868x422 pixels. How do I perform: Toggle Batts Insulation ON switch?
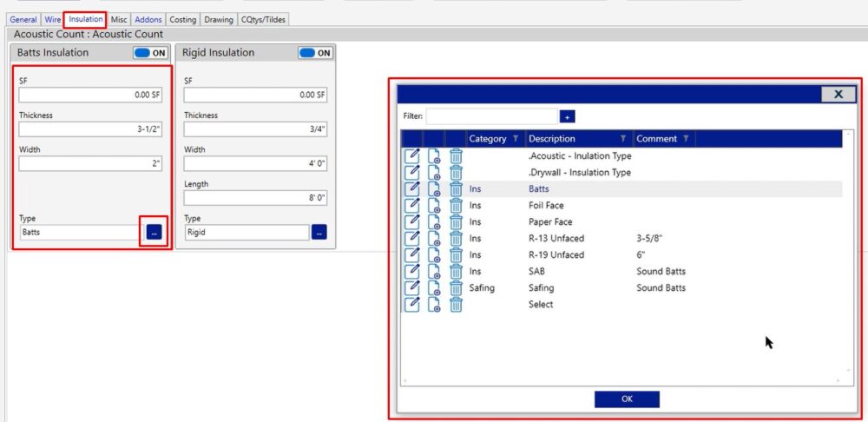(x=149, y=53)
